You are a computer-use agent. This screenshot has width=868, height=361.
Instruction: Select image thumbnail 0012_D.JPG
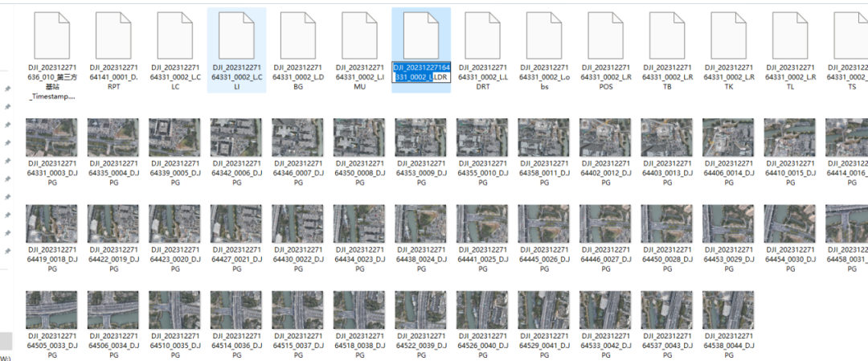tap(605, 137)
